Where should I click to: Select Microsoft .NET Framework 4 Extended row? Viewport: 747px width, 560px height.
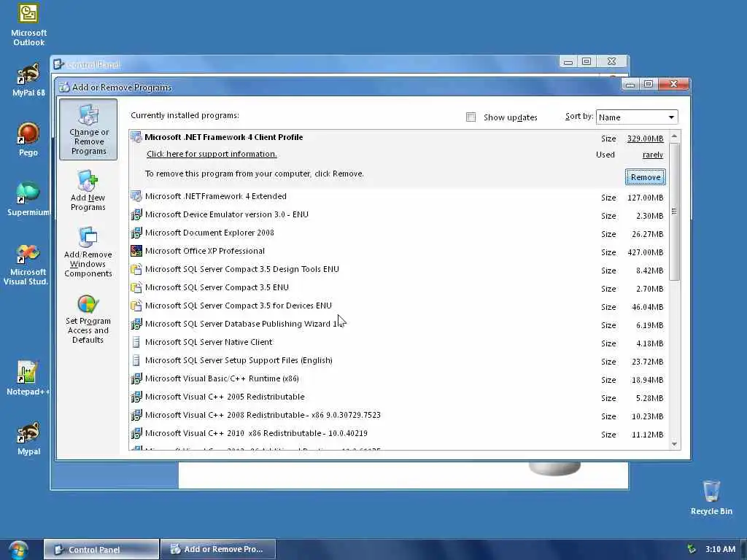pos(398,197)
